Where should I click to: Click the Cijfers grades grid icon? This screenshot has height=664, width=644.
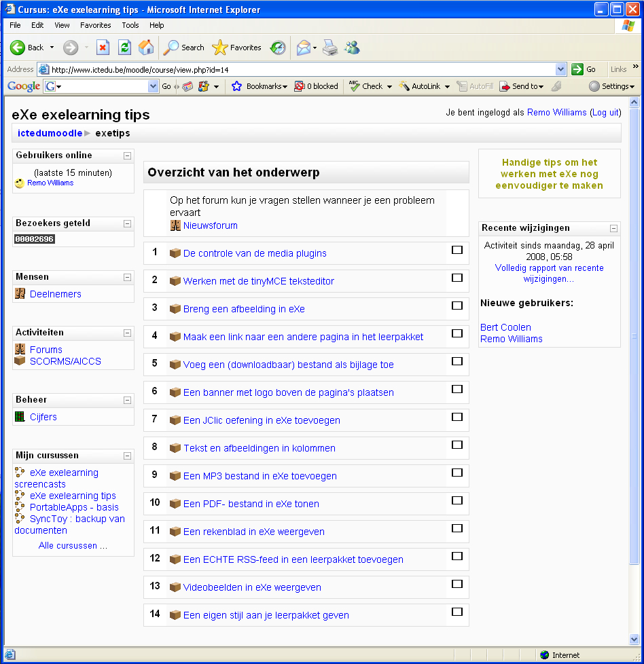20,417
